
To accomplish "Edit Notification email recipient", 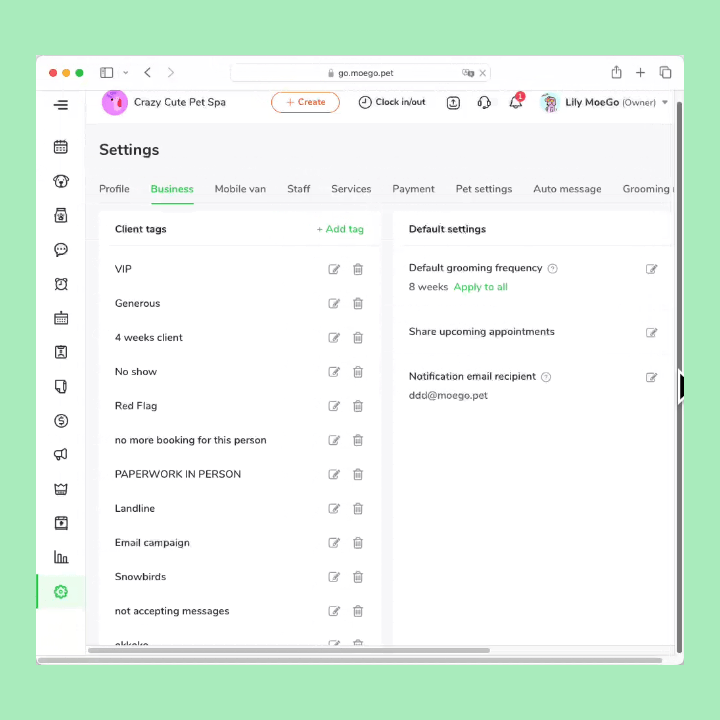I will point(651,377).
